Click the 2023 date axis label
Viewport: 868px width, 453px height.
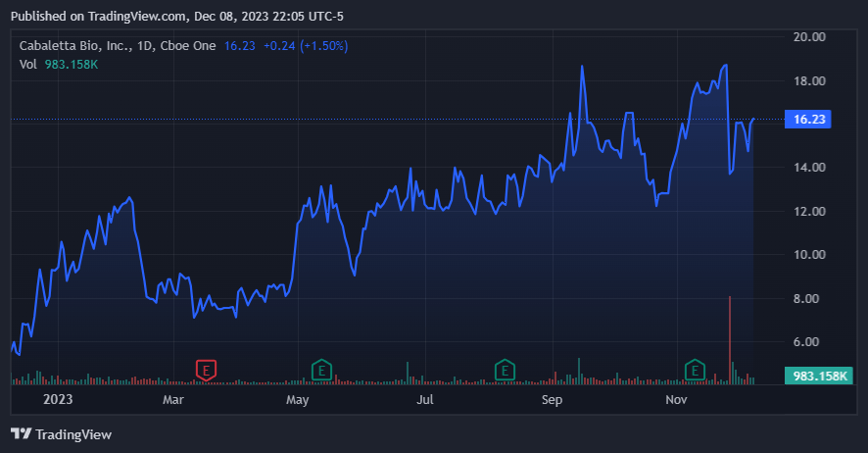58,399
